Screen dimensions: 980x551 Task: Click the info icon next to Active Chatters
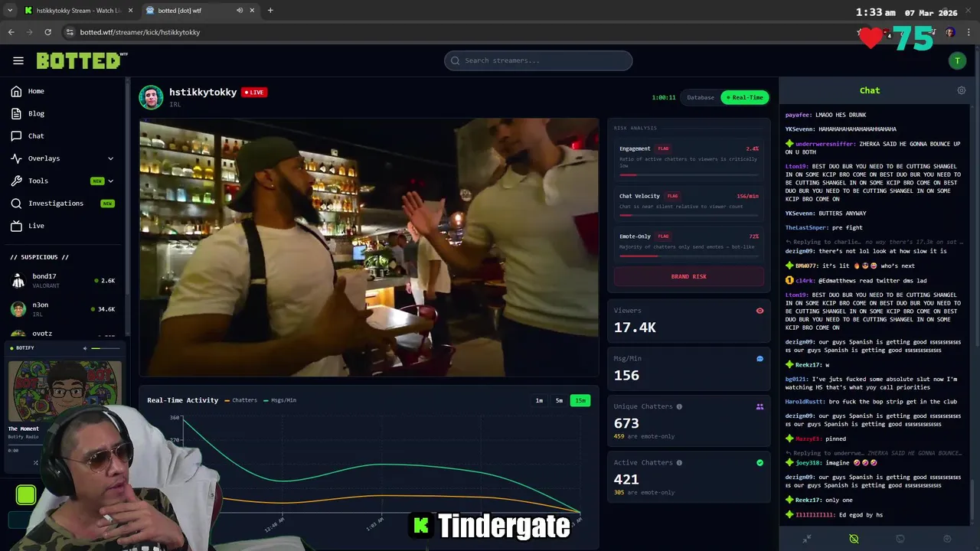tap(679, 462)
